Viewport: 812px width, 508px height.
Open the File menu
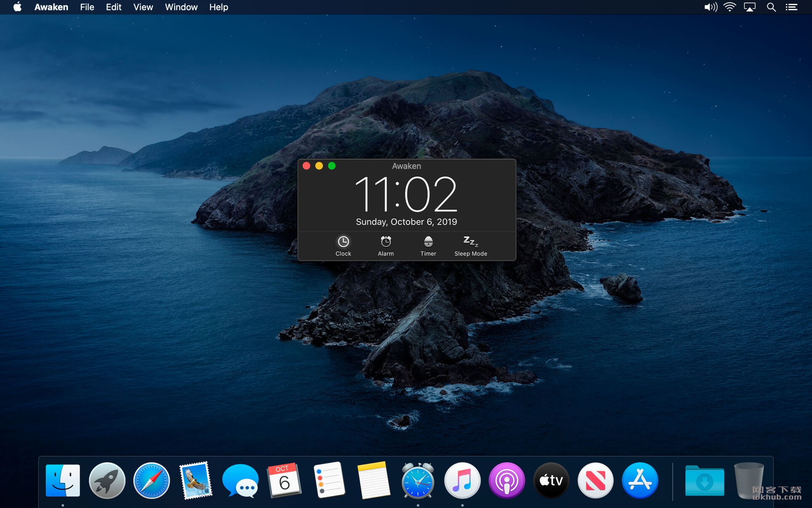point(87,7)
